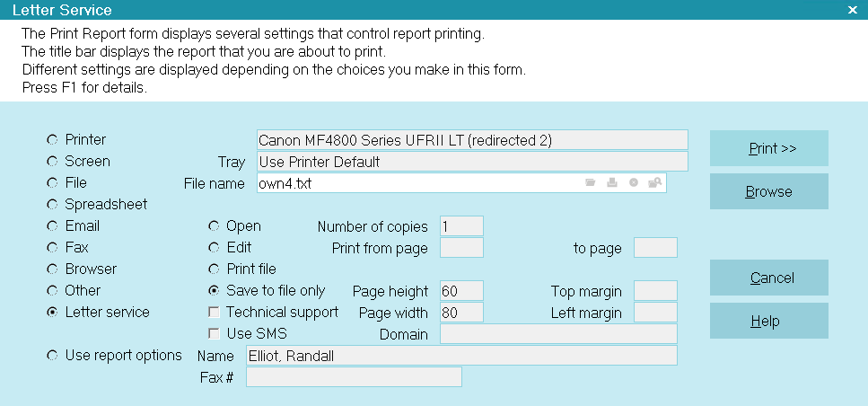
Task: Select the Printer output radio button
Action: click(52, 139)
